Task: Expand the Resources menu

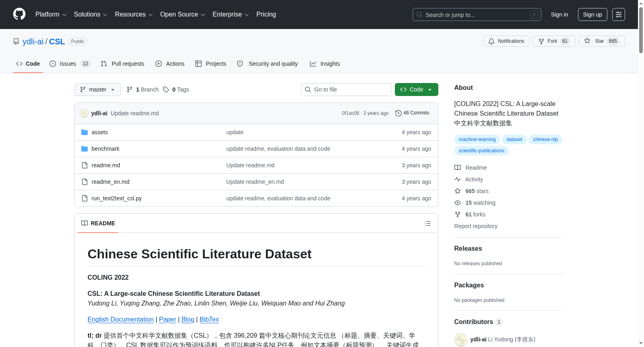Action: [x=134, y=15]
